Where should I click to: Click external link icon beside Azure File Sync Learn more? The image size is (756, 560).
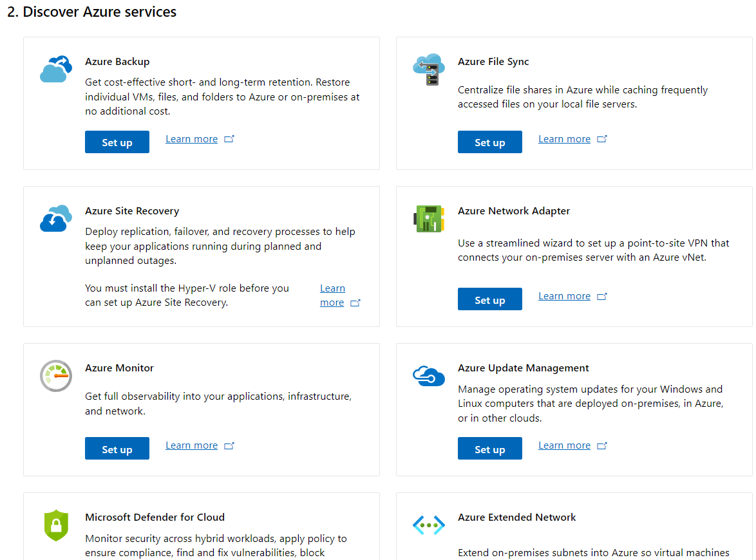pos(601,139)
